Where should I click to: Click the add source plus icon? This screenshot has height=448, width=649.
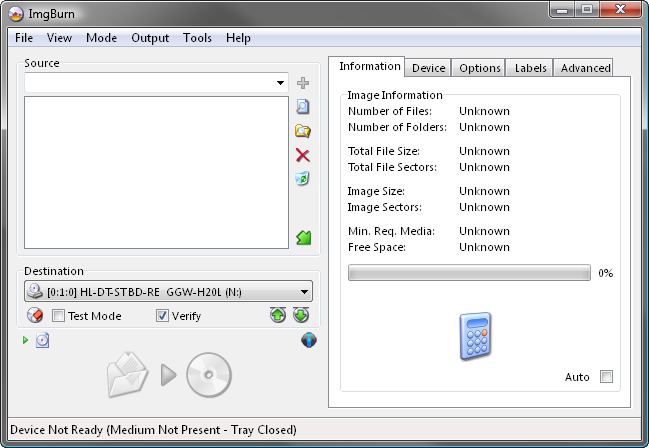pos(303,83)
